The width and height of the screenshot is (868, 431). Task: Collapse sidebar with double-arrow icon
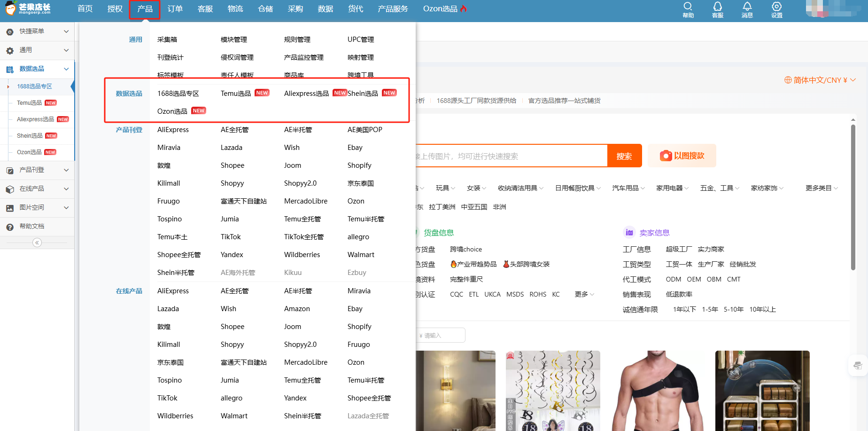point(37,243)
